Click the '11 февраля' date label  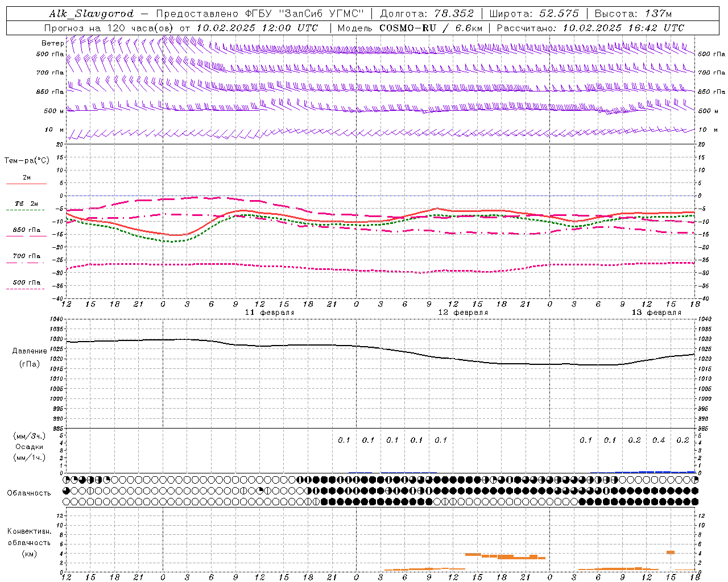270,313
